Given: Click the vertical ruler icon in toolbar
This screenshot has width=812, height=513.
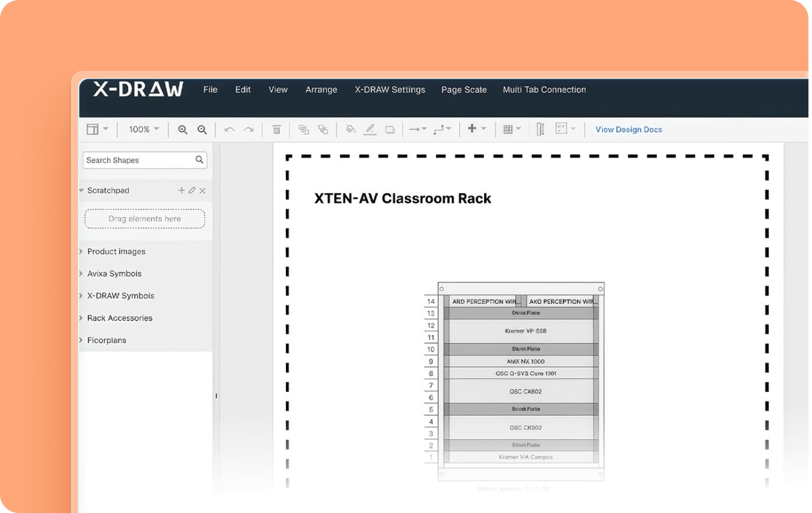Looking at the screenshot, I should pyautogui.click(x=540, y=129).
